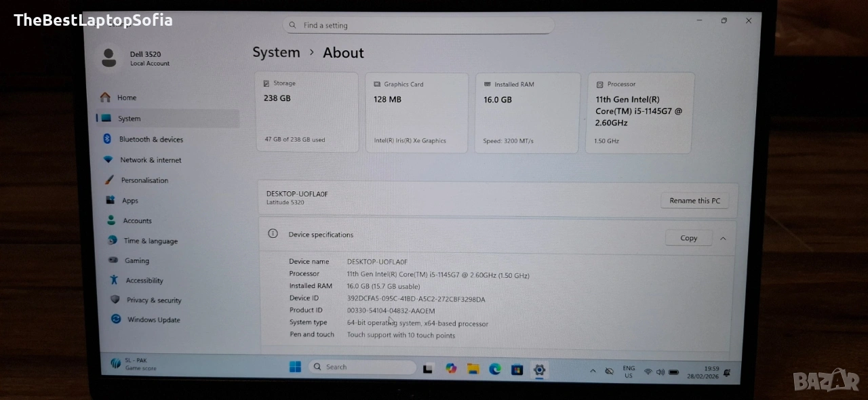Screen dimensions: 868x400
Task: Collapse the Device specifications section
Action: (x=723, y=239)
